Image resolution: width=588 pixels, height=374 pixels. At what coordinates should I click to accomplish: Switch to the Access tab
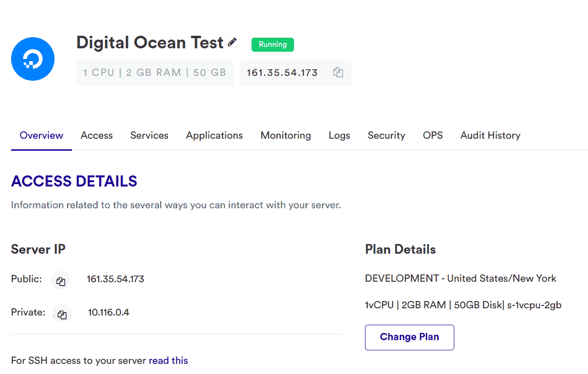[x=97, y=135]
